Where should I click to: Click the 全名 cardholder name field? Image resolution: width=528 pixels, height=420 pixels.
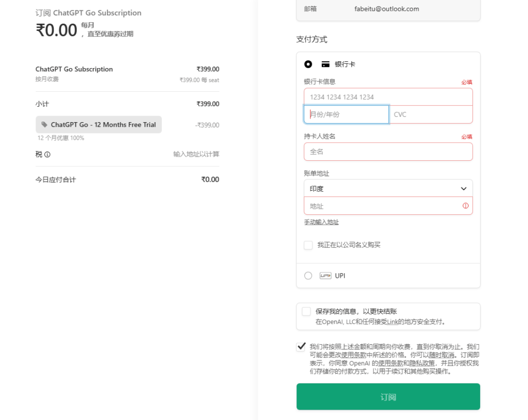[x=388, y=152]
